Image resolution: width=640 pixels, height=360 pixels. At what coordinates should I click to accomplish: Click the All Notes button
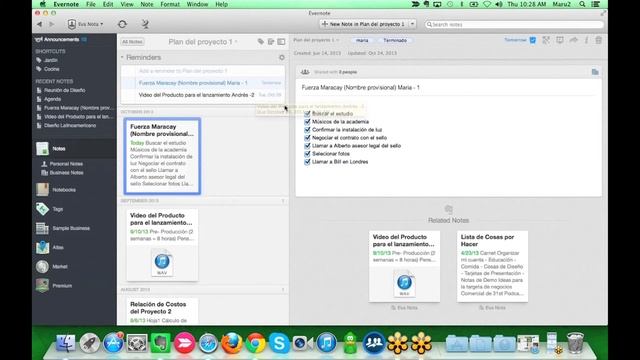(132, 42)
